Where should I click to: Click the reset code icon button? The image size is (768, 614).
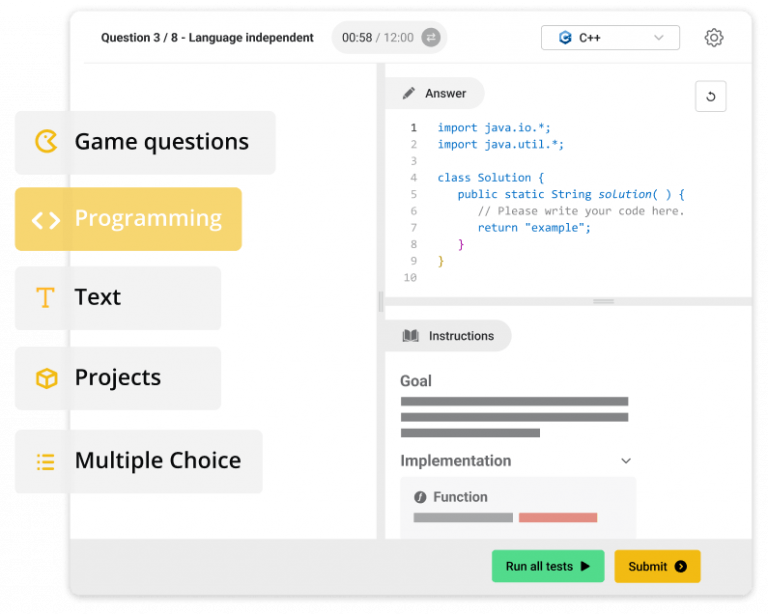[x=710, y=97]
